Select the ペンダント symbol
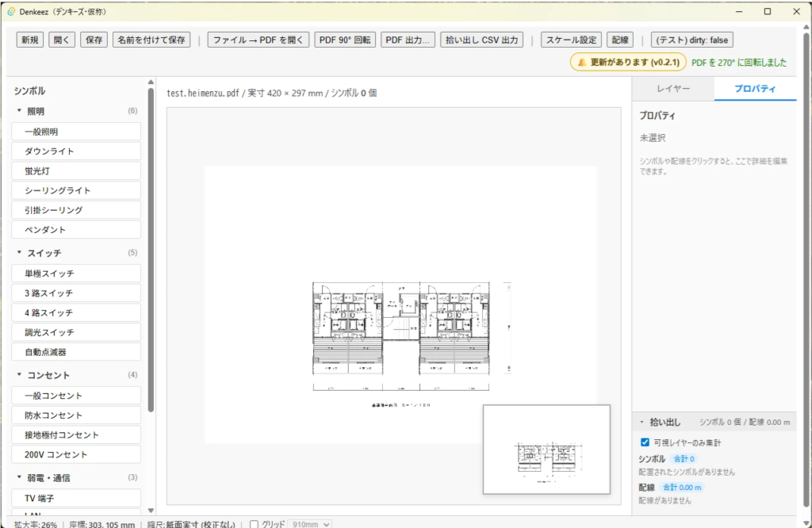This screenshot has height=528, width=812. [76, 230]
